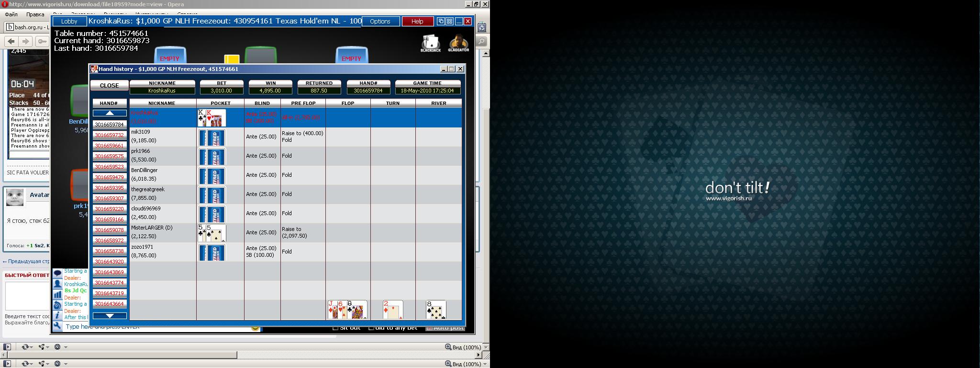
Task: Click the tile tables grid icon
Action: tap(449, 22)
